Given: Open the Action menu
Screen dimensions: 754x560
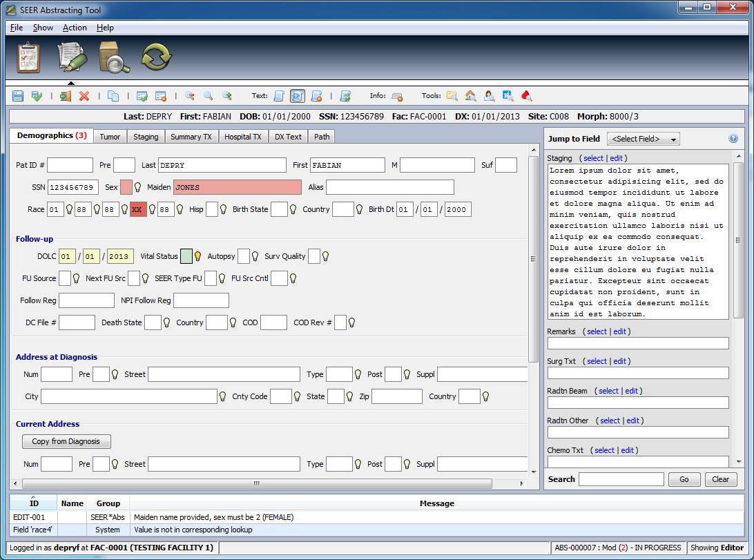Looking at the screenshot, I should tap(75, 28).
